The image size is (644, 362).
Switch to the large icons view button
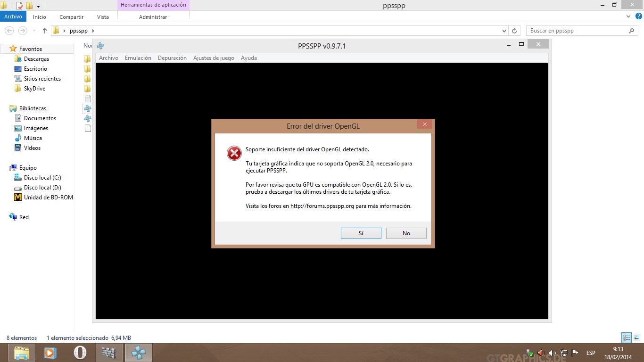tap(636, 337)
